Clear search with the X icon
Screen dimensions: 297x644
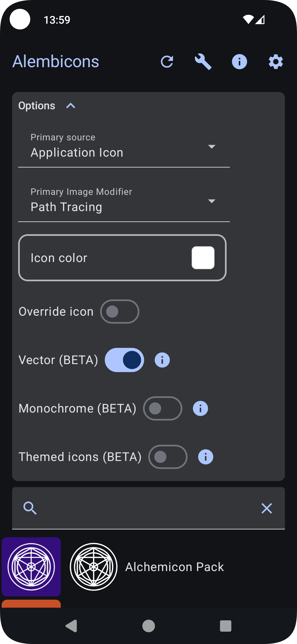pyautogui.click(x=266, y=508)
